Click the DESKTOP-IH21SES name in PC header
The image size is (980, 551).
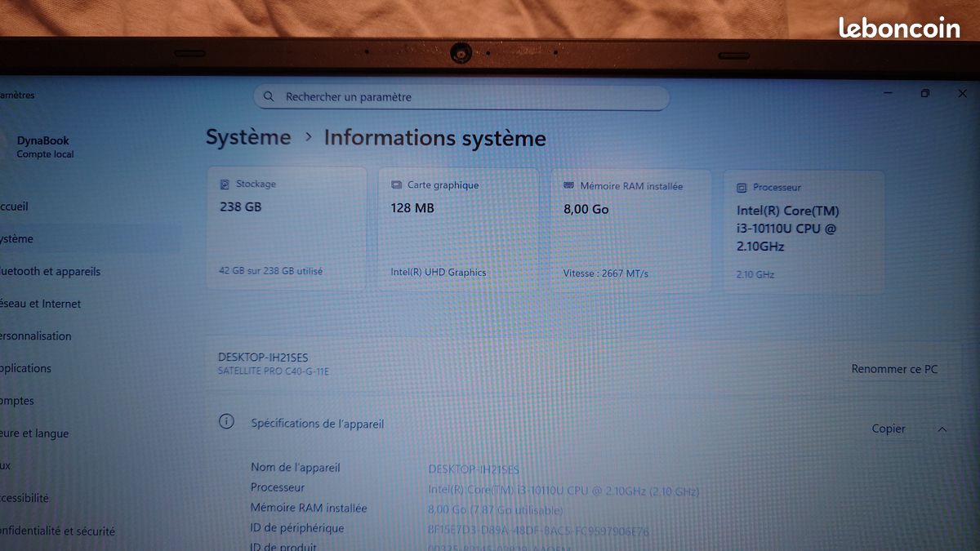tap(263, 358)
